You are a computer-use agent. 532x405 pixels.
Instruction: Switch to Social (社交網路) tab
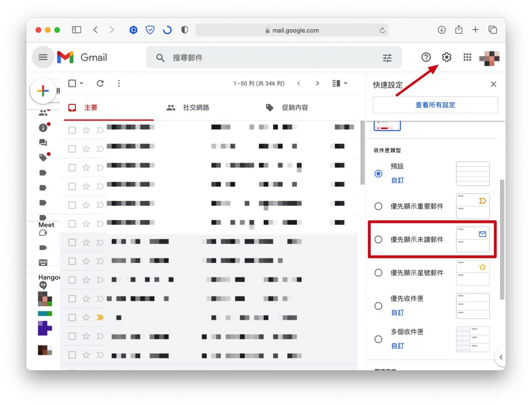(188, 108)
